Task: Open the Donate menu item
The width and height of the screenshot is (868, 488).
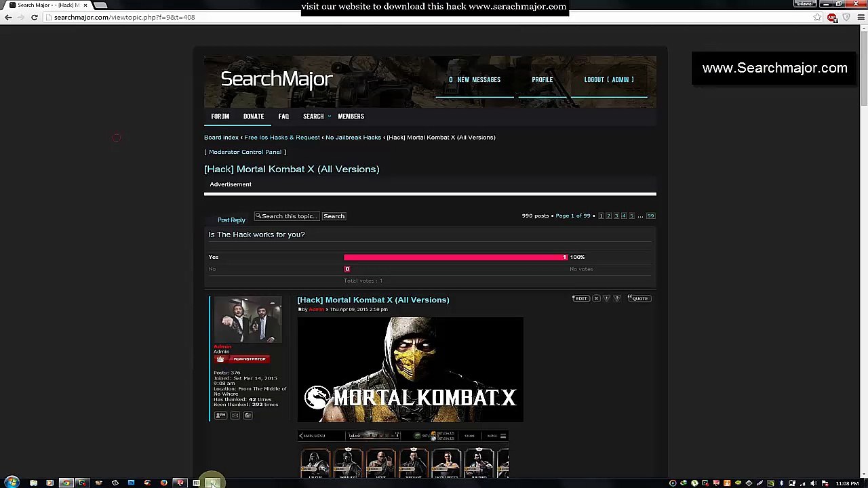Action: [254, 117]
